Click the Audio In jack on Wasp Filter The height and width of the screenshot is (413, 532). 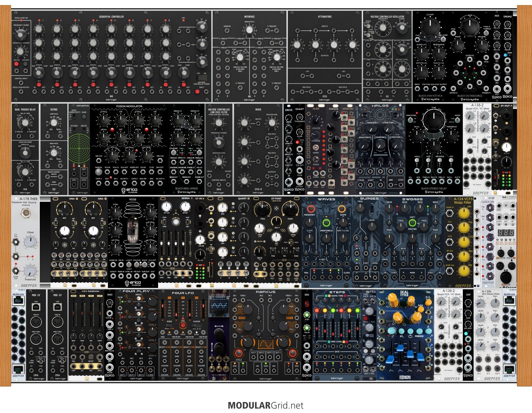[x=450, y=214]
